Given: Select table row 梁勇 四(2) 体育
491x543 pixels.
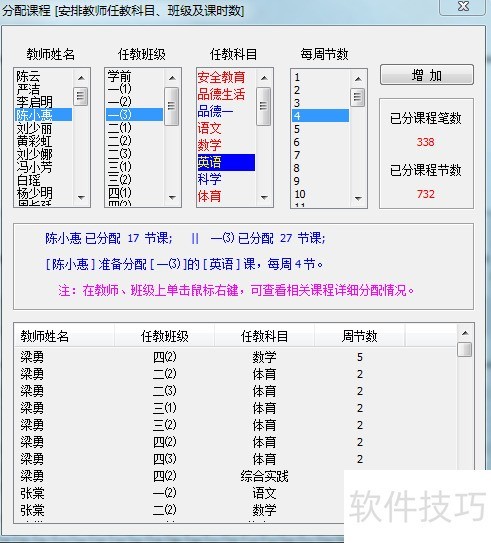Looking at the screenshot, I should coord(235,442).
